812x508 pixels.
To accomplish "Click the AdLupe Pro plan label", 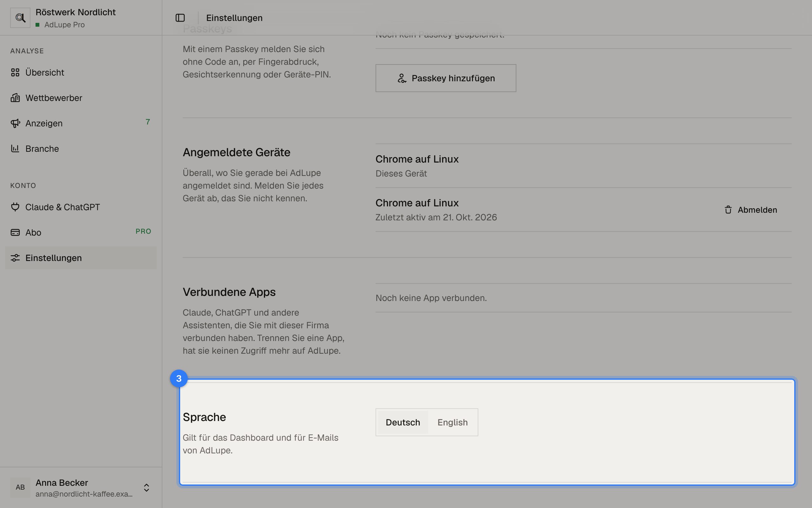I will click(x=64, y=25).
